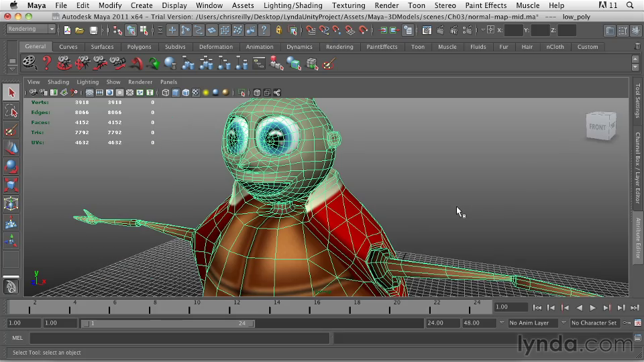Screen dimensions: 644x362
Task: Click the paintbrush shelf icon
Action: coord(329,63)
